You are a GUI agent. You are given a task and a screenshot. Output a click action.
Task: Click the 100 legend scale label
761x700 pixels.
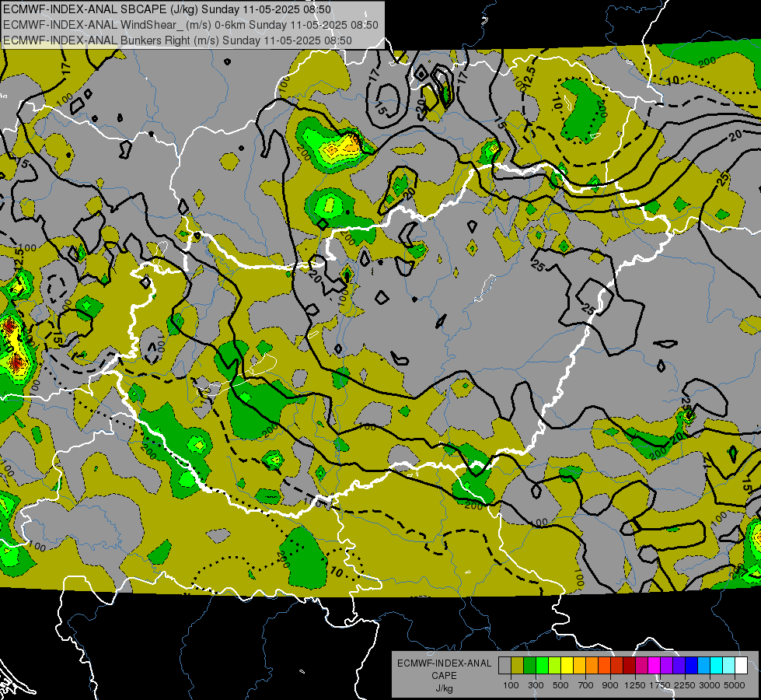point(511,685)
